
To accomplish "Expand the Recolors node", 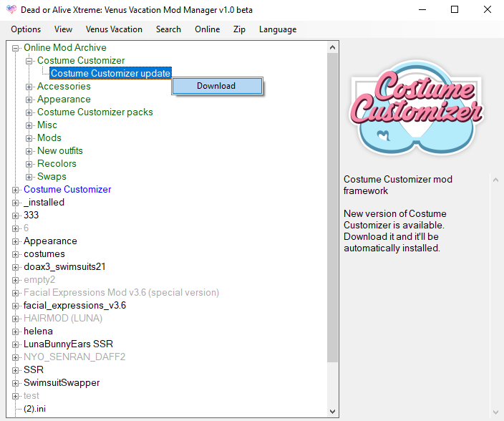I will [29, 164].
